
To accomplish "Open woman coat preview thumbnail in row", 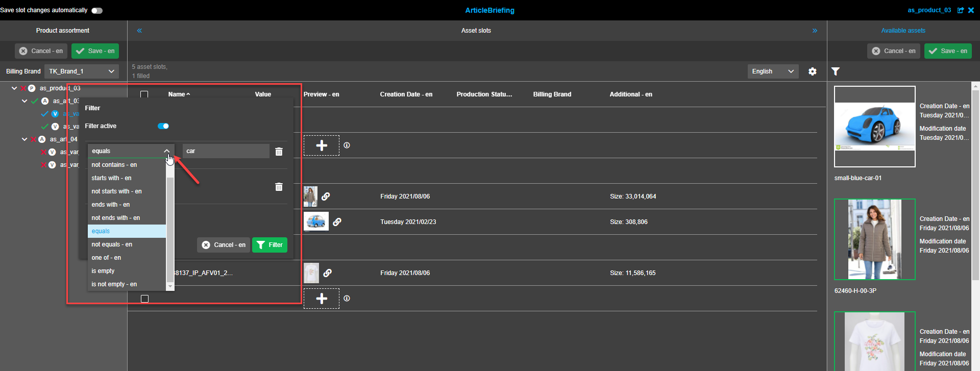I will 310,196.
